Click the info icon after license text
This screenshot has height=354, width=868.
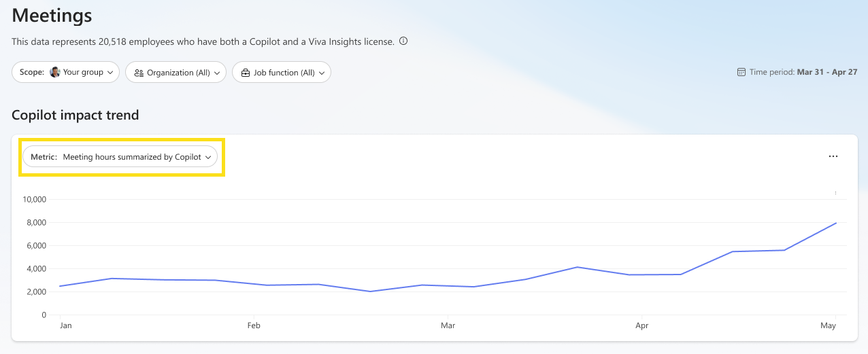click(403, 41)
